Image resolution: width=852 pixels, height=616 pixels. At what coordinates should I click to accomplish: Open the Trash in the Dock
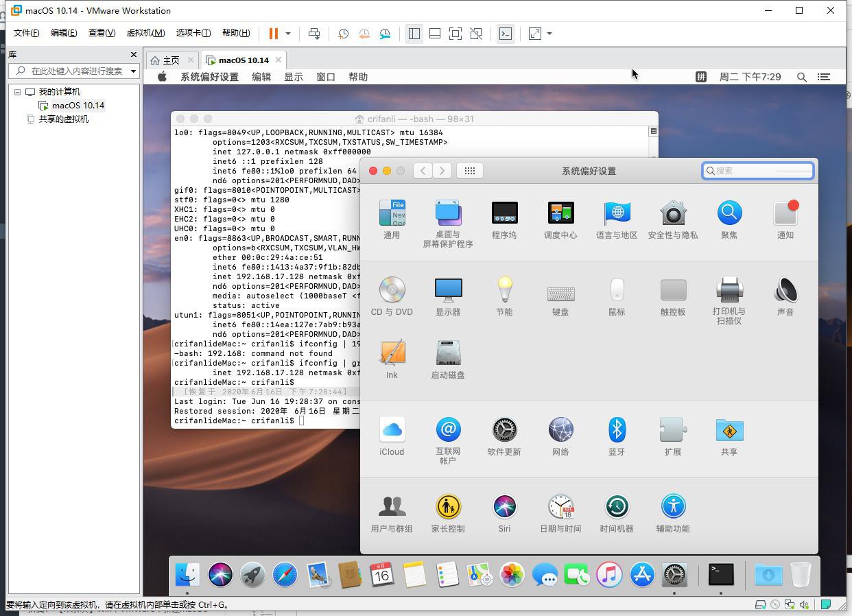pyautogui.click(x=801, y=574)
